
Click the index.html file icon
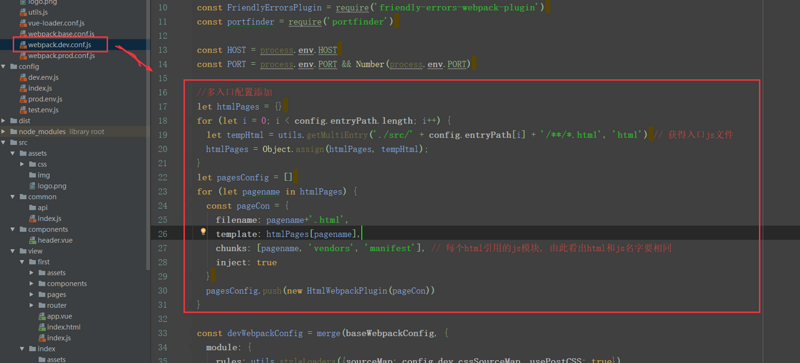click(42, 327)
